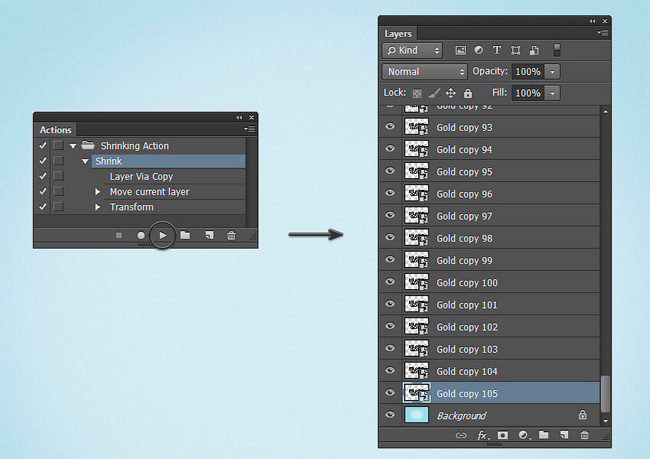Click the Layers scrollbar down arrow

point(606,421)
